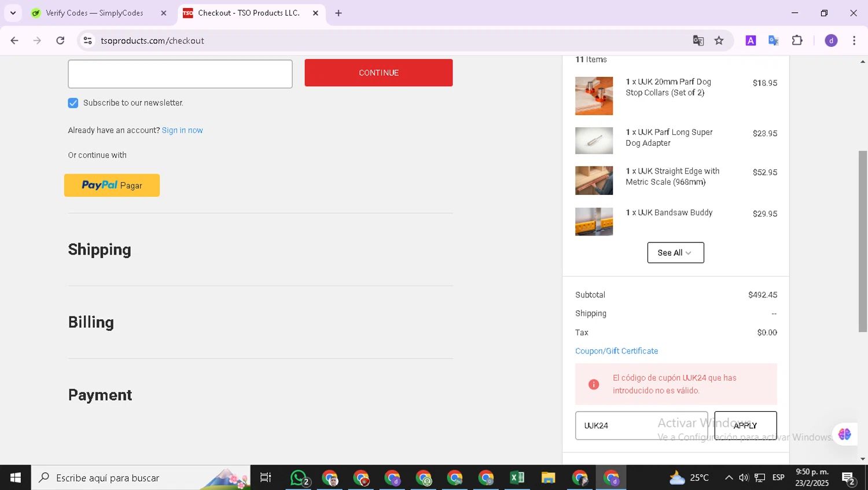Click the volume speaker icon
This screenshot has width=868, height=490.
point(744,478)
